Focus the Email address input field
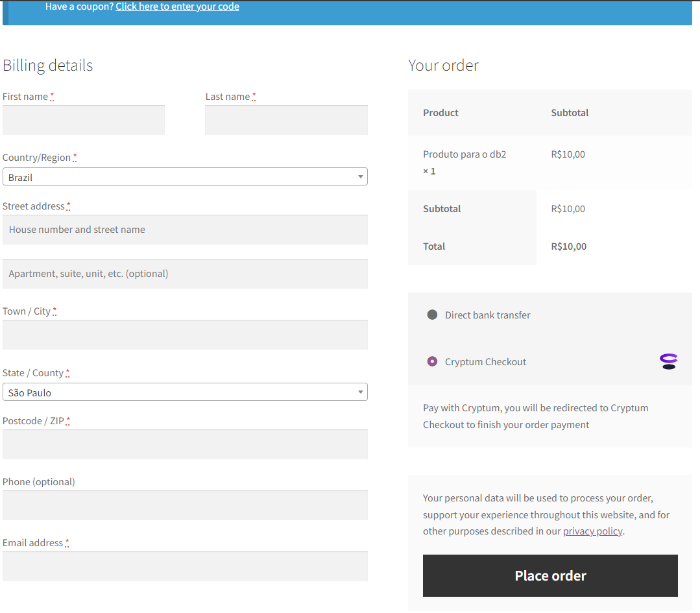 pyautogui.click(x=185, y=566)
